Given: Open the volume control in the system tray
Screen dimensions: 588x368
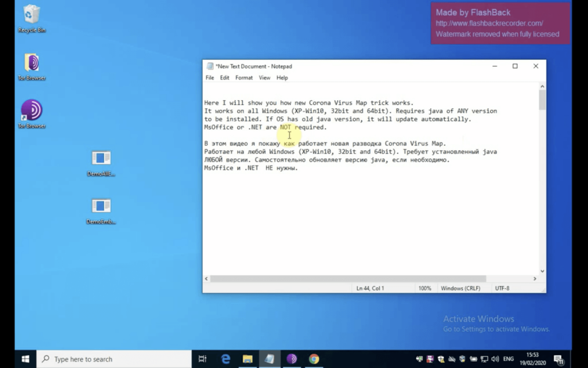Looking at the screenshot, I should click(x=494, y=359).
